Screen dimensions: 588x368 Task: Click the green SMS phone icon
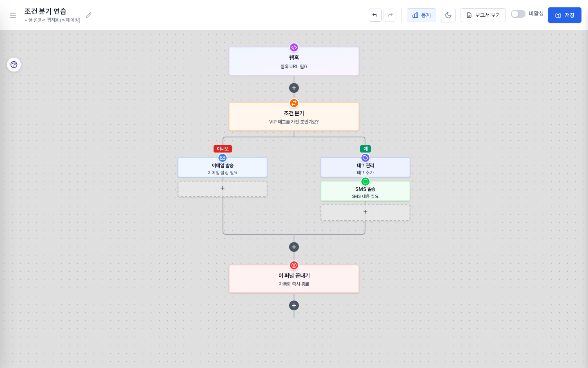[x=365, y=182]
